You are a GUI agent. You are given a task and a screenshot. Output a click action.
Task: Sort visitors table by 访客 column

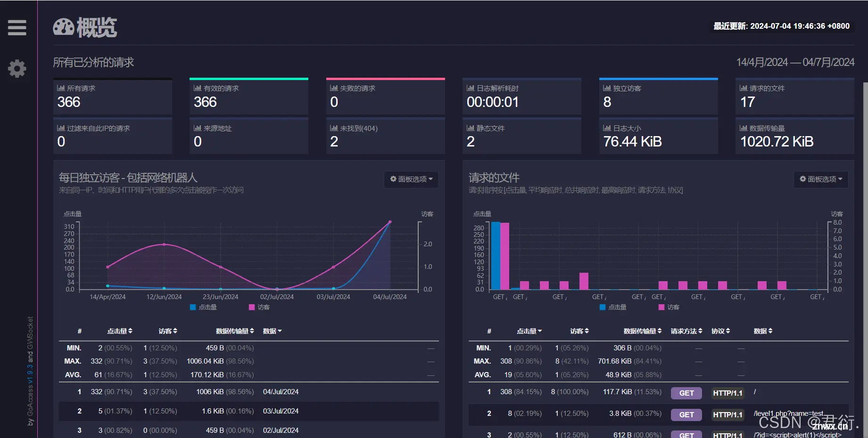tap(168, 331)
